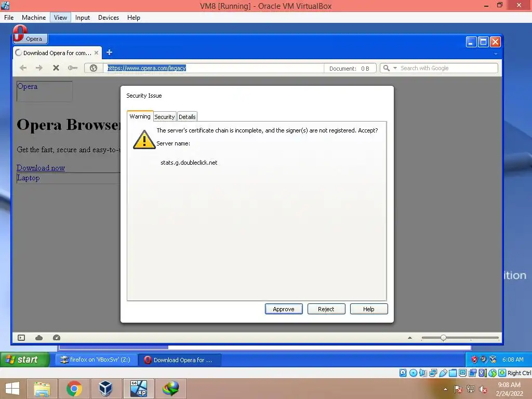Close the Download Opera tab
Viewport: 532px width, 399px height.
pos(96,53)
